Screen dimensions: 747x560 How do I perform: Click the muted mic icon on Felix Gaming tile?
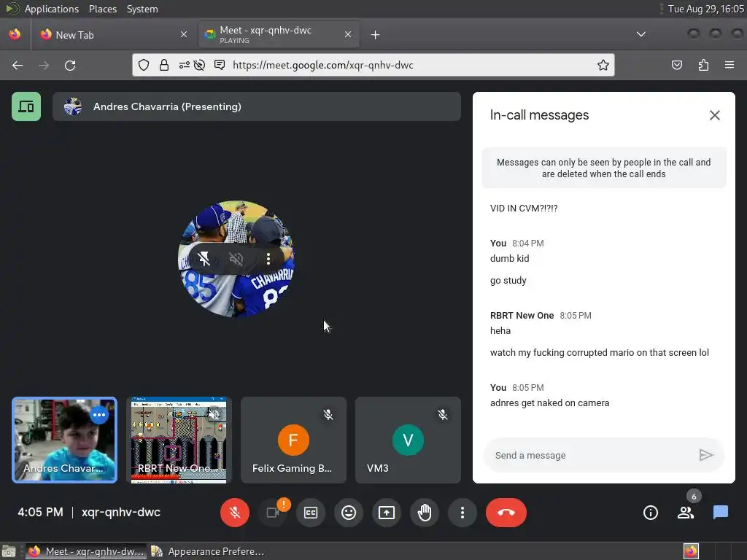(328, 415)
